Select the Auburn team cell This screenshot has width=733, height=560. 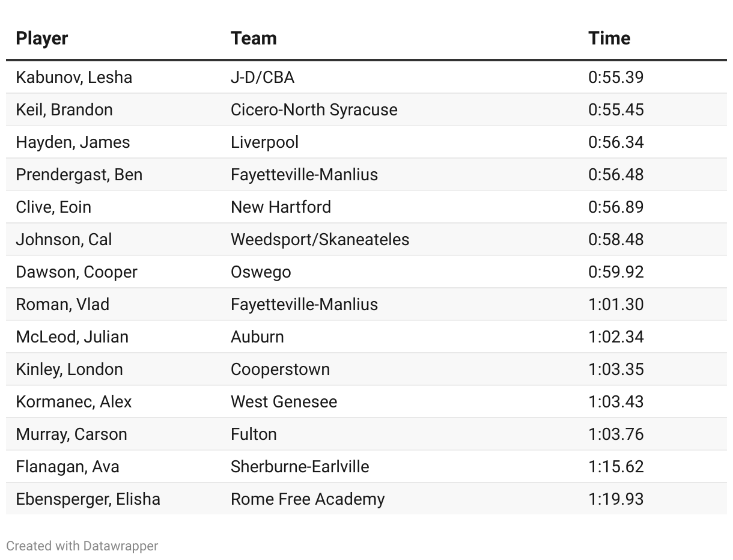coord(257,337)
